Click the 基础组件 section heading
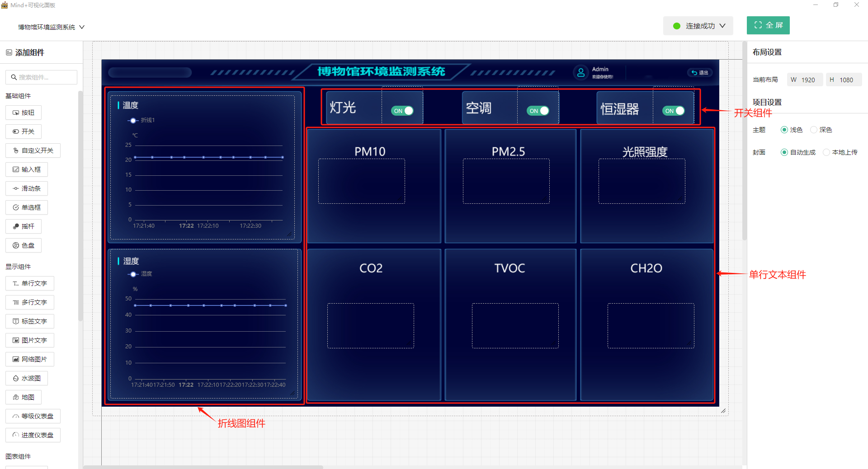 point(18,96)
